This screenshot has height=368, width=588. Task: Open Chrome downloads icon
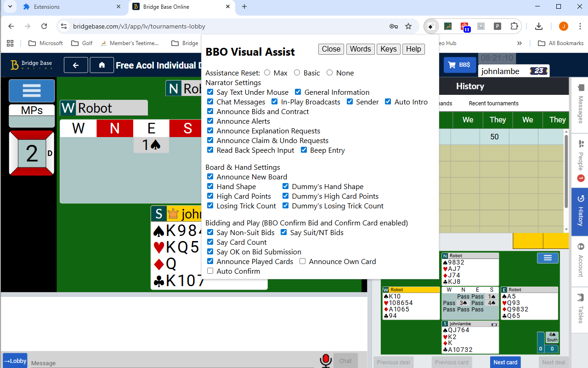tap(539, 26)
